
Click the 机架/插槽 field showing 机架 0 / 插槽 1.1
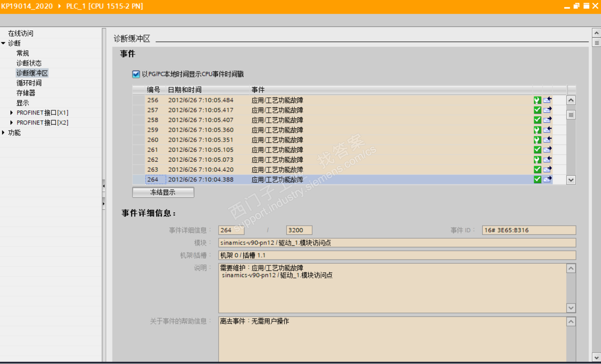(397, 255)
